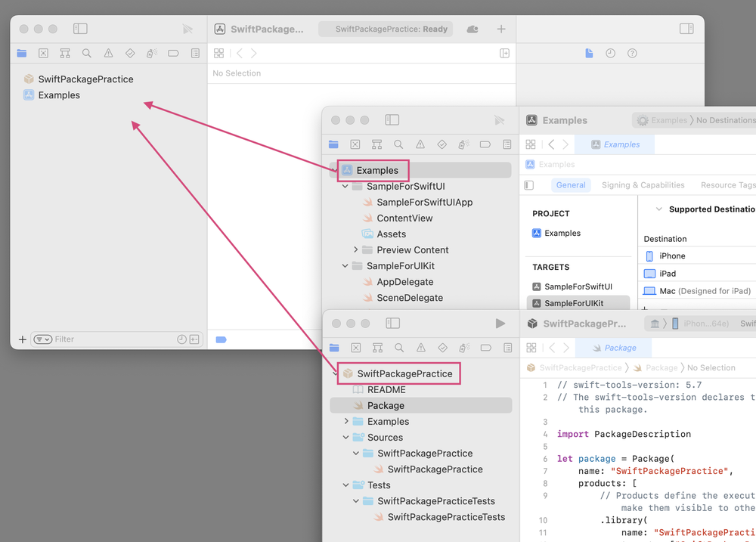This screenshot has height=542, width=756.
Task: Select the General tab
Action: pyautogui.click(x=571, y=185)
